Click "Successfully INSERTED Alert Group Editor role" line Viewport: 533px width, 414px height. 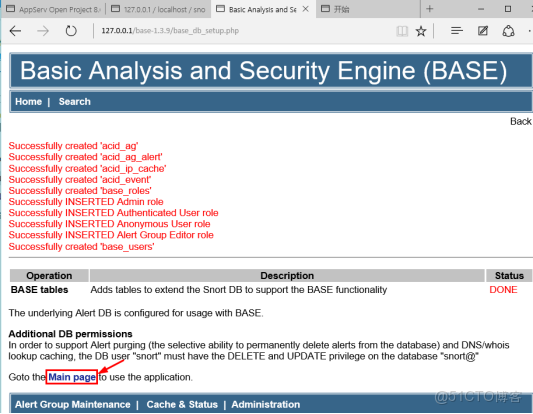click(x=111, y=235)
